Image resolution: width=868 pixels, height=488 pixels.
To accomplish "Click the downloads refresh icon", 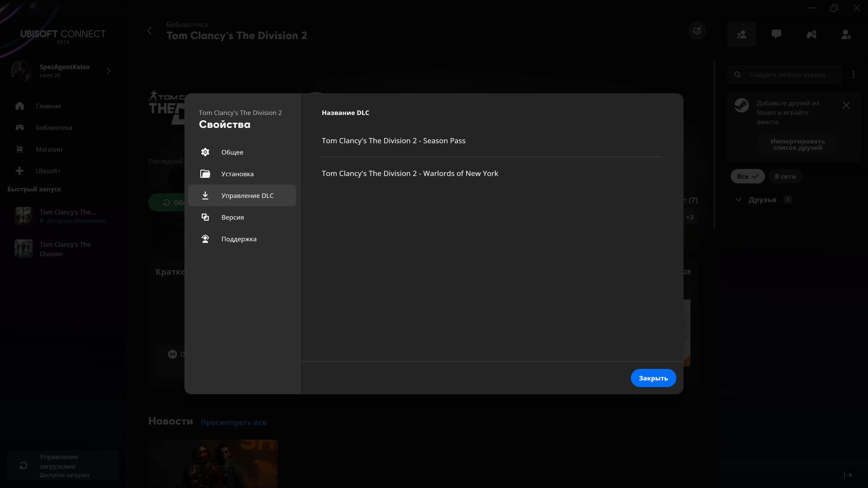I will tap(23, 465).
